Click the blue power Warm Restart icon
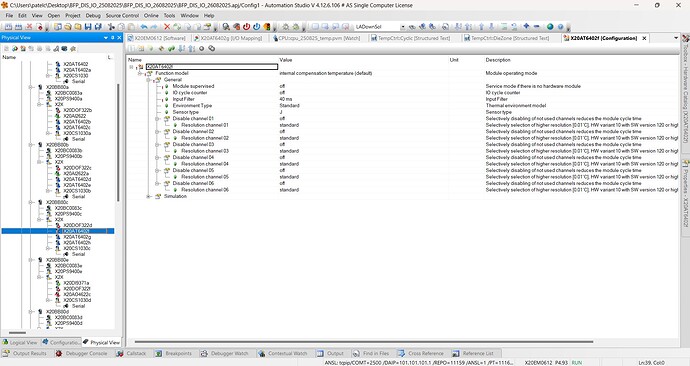Image resolution: width=690 pixels, height=366 pixels. coord(257,27)
